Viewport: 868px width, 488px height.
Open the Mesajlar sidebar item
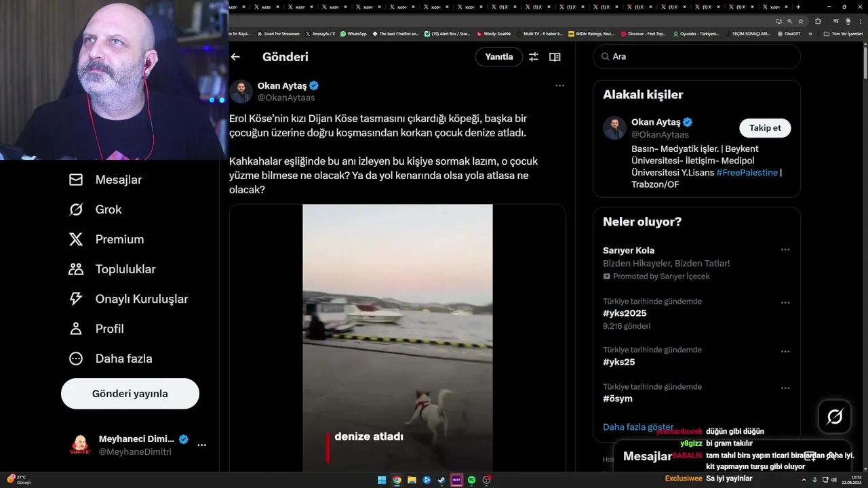point(105,180)
